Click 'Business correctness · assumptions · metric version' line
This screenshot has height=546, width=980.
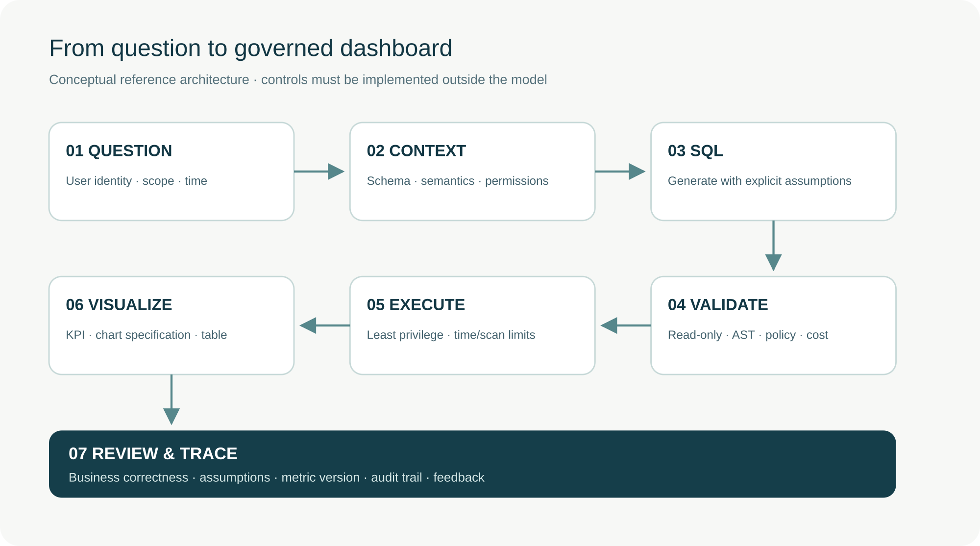click(276, 477)
